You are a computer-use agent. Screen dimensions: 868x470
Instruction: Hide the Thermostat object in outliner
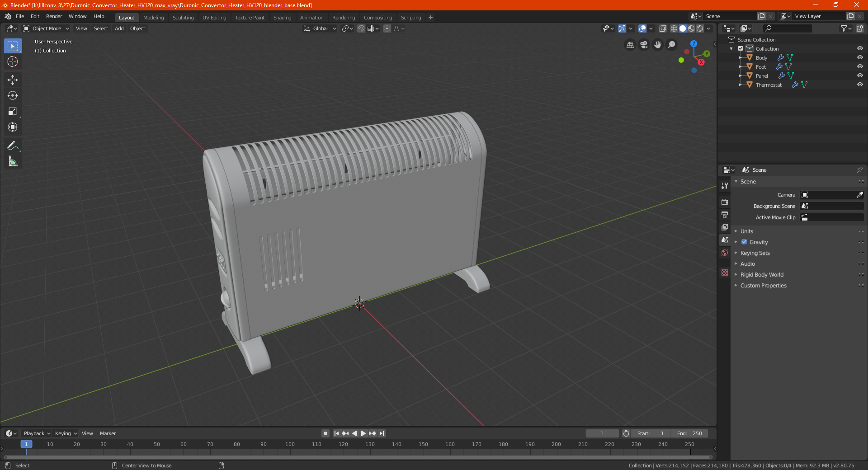click(x=860, y=85)
